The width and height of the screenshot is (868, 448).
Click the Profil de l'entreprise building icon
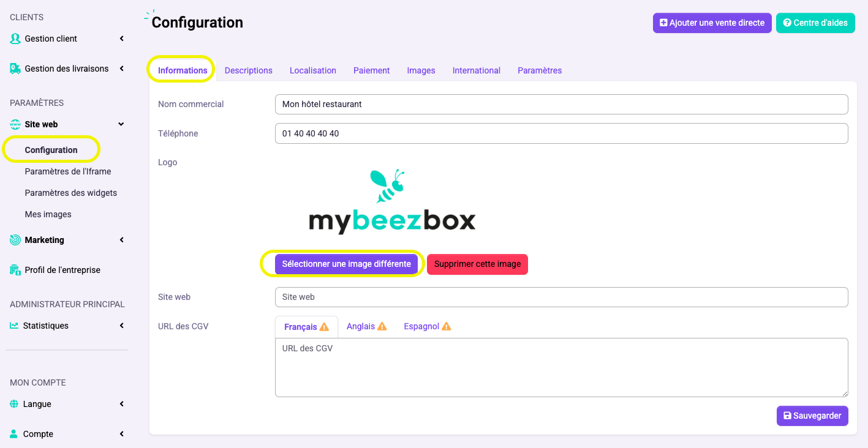[x=15, y=270]
